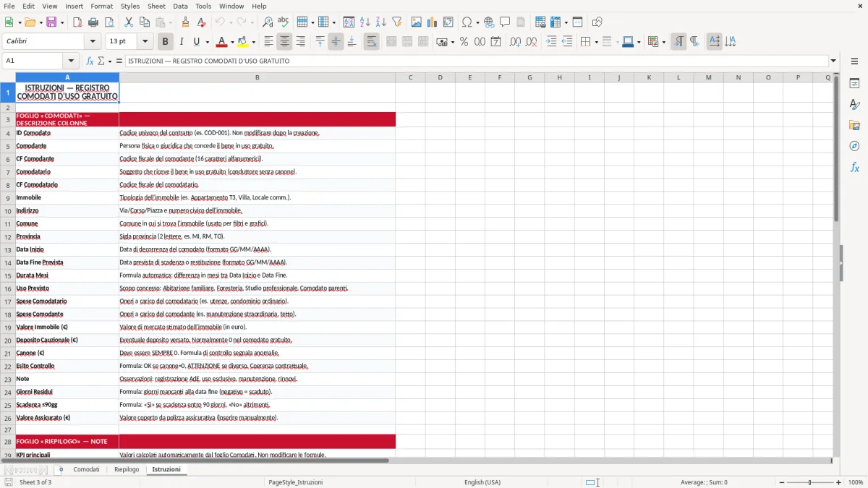This screenshot has height=488, width=868.
Task: Switch to the Riepilogo sheet tab
Action: click(127, 469)
